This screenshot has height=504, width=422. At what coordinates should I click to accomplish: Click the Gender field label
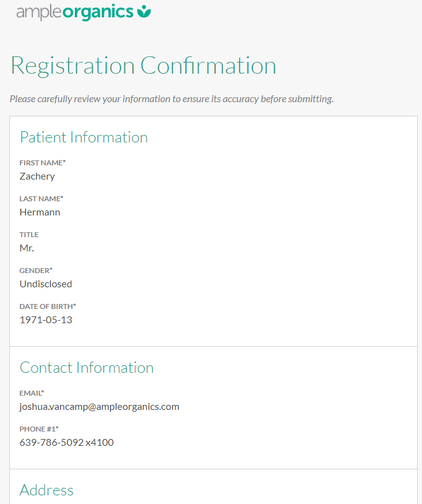pyautogui.click(x=36, y=271)
